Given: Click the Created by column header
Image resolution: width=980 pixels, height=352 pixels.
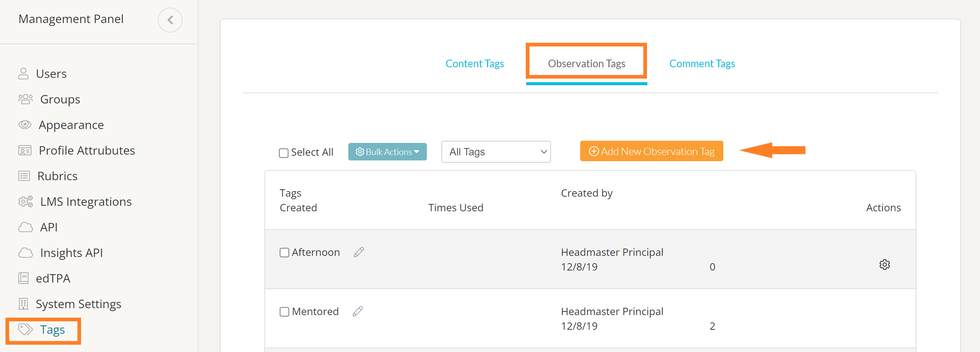Looking at the screenshot, I should 587,193.
